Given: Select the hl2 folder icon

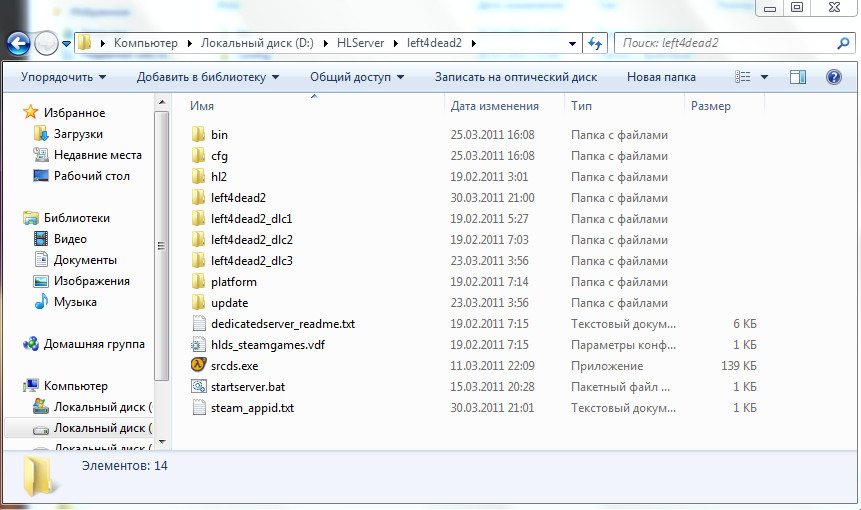Looking at the screenshot, I should click(x=198, y=176).
